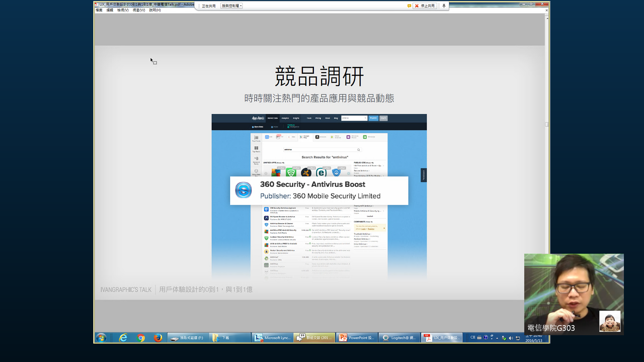644x362 pixels.
Task: Open the 授與控制權 dropdown
Action: click(232, 6)
